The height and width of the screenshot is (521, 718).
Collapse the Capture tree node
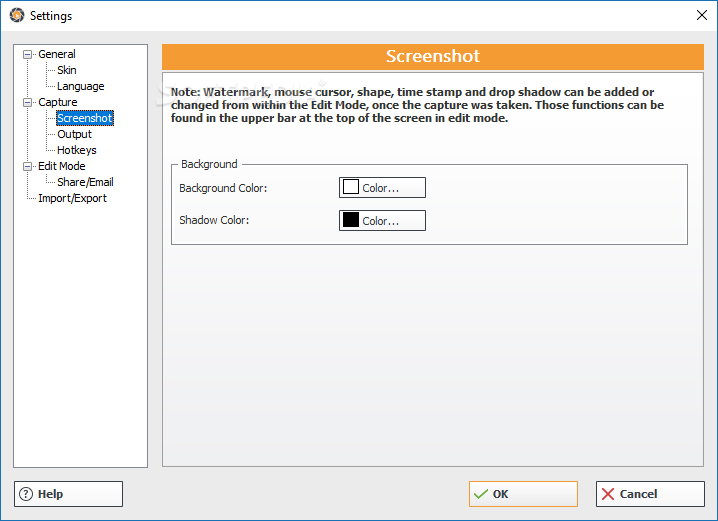27,103
